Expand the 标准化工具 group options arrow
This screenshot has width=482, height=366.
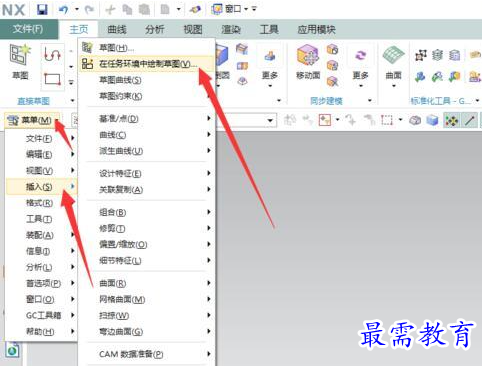click(477, 100)
